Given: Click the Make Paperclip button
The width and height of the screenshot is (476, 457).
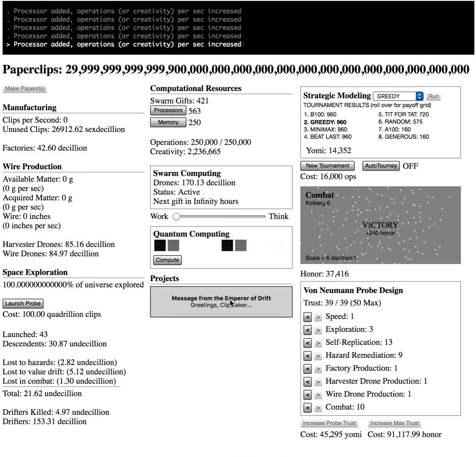Looking at the screenshot, I should (25, 89).
